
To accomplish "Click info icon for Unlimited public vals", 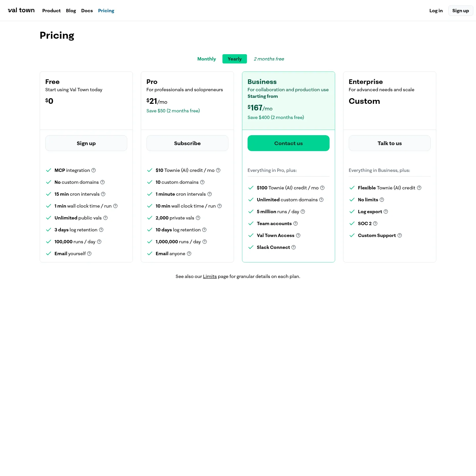I will tap(105, 218).
